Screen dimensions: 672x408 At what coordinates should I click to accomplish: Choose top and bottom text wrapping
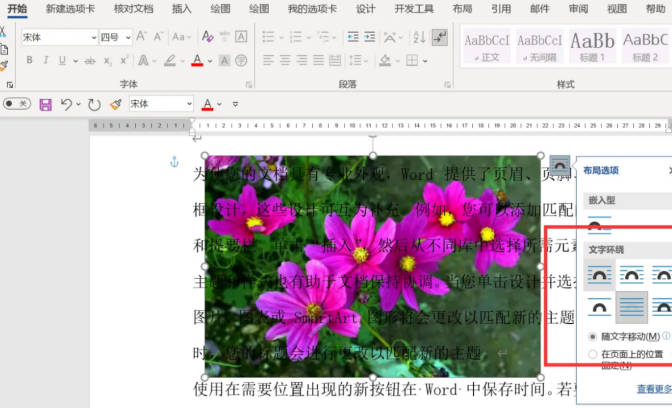point(599,307)
